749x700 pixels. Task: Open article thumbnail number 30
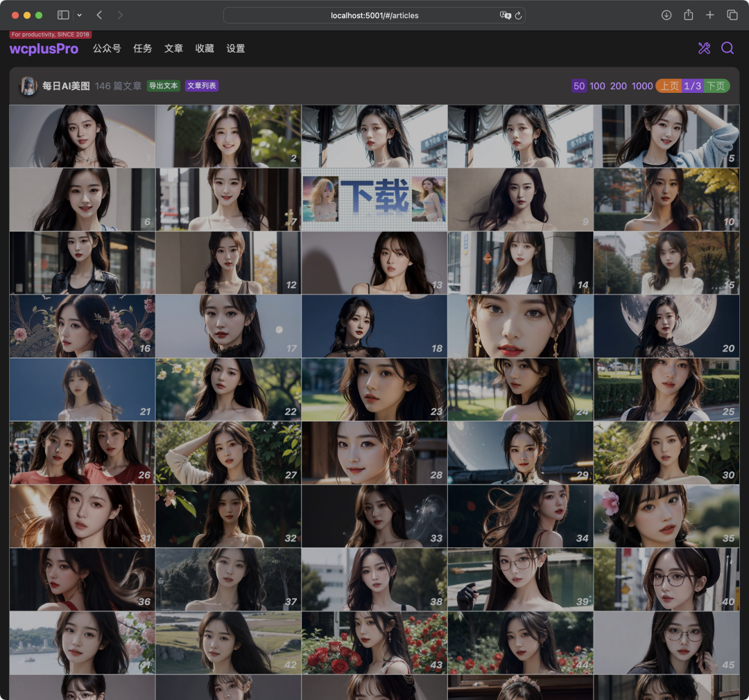(666, 453)
